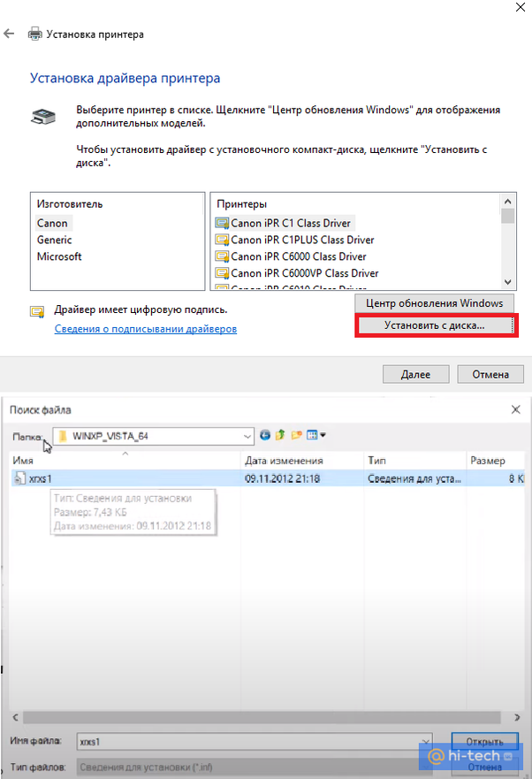Click the Canon iPR C1 Class Driver icon
The height and width of the screenshot is (779, 532).
pyautogui.click(x=222, y=223)
